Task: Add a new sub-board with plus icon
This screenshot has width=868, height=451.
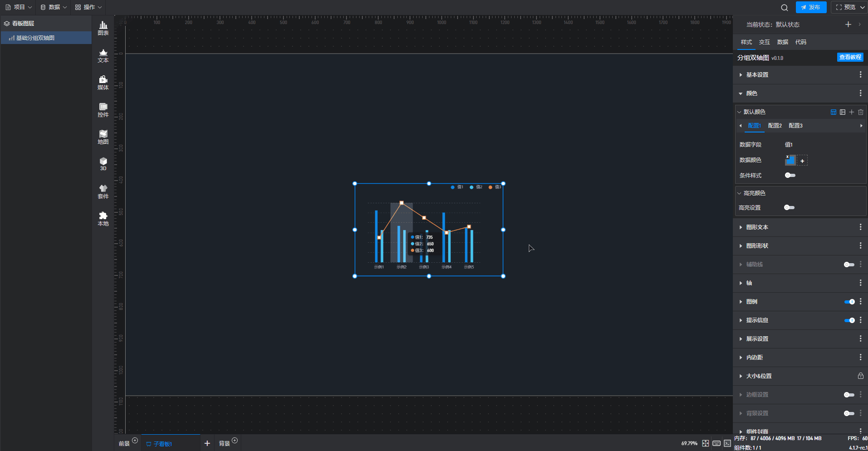Action: click(x=207, y=443)
